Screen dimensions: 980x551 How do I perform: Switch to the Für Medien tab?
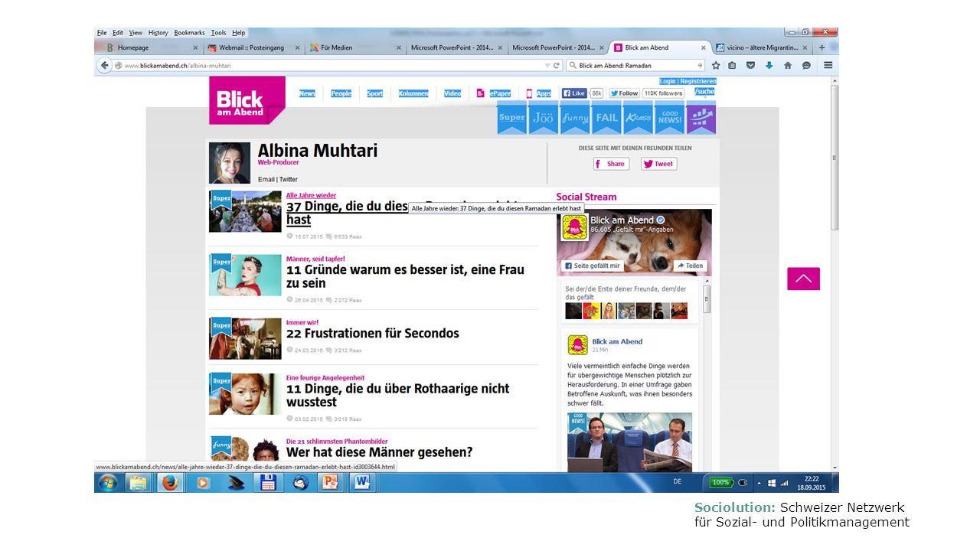(354, 47)
